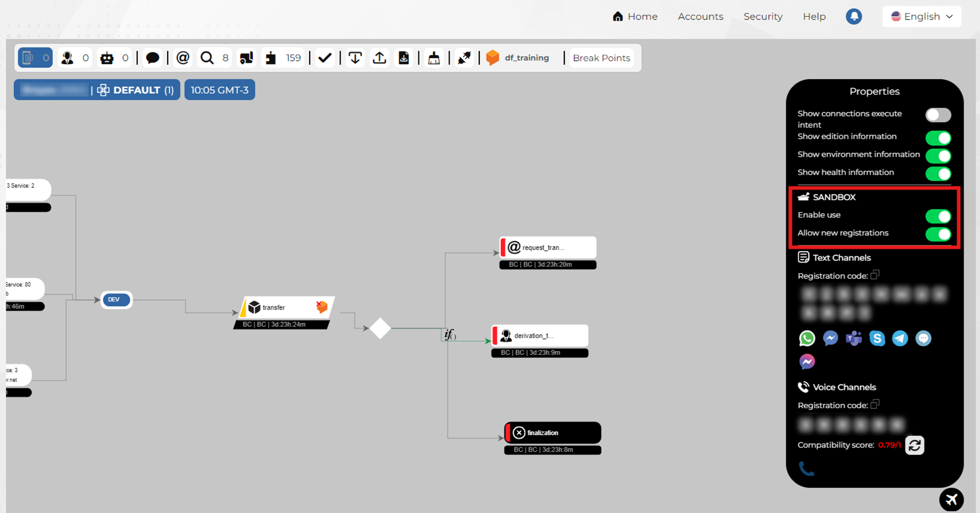Refresh the compatibility score
Image resolution: width=980 pixels, height=513 pixels.
915,445
